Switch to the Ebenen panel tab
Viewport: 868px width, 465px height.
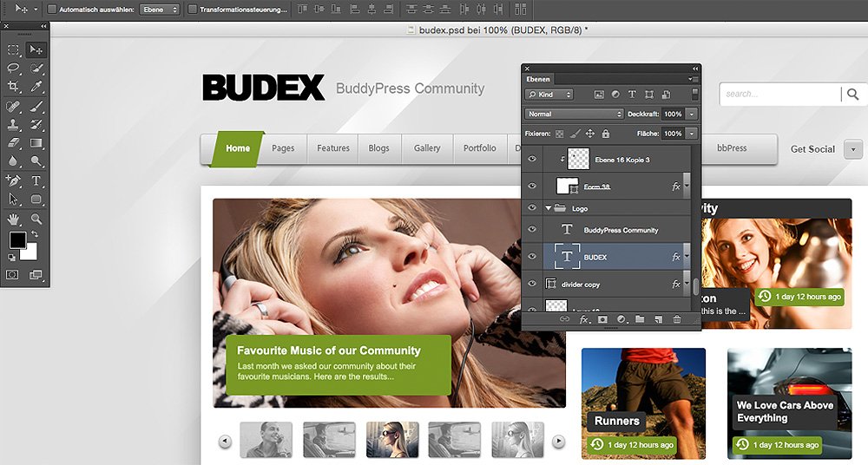click(538, 79)
